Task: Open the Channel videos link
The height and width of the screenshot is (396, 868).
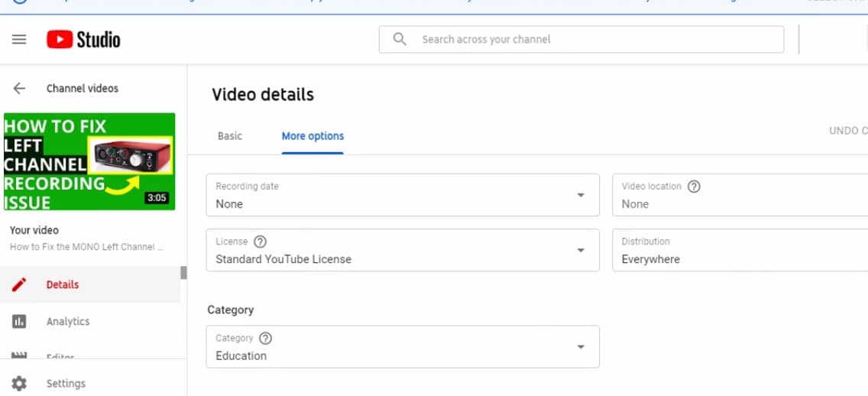Action: pos(83,89)
